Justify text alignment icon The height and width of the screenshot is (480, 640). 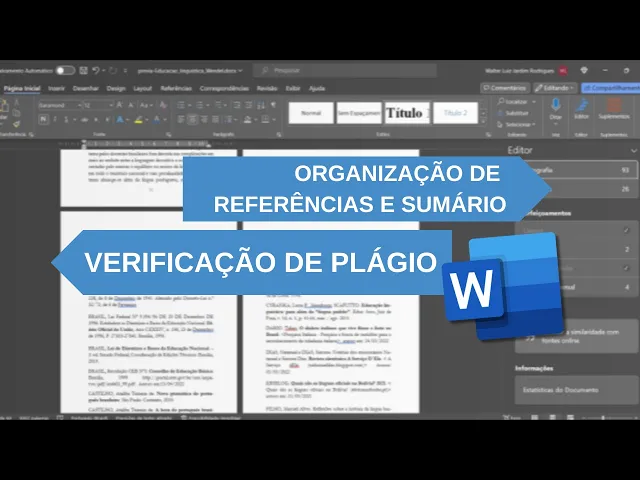click(x=215, y=120)
